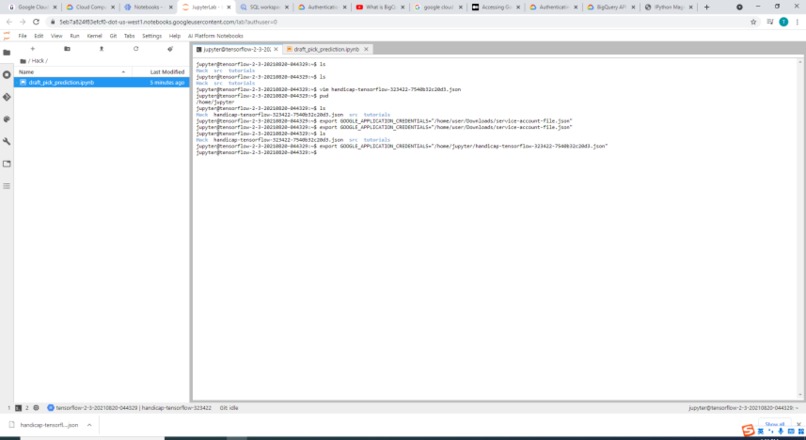Open the Tabs menu
The height and width of the screenshot is (440, 806).
point(129,36)
